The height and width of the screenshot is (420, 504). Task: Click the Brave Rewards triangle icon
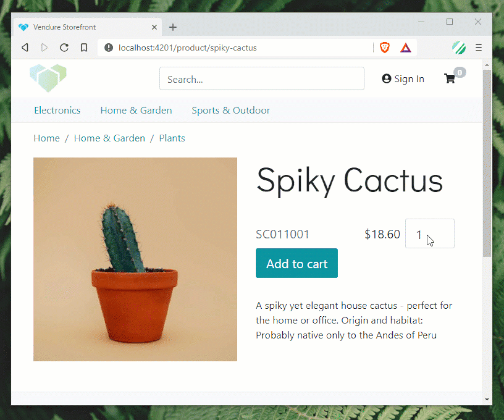[x=405, y=48]
